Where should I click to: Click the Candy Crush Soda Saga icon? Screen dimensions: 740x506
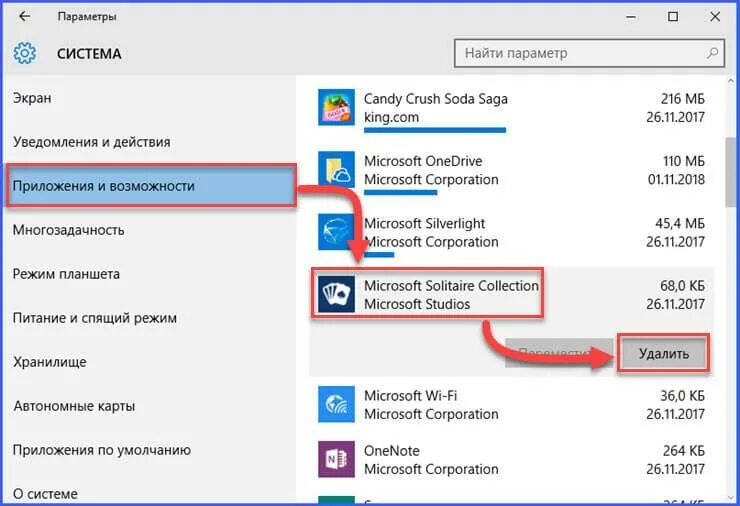pyautogui.click(x=336, y=108)
